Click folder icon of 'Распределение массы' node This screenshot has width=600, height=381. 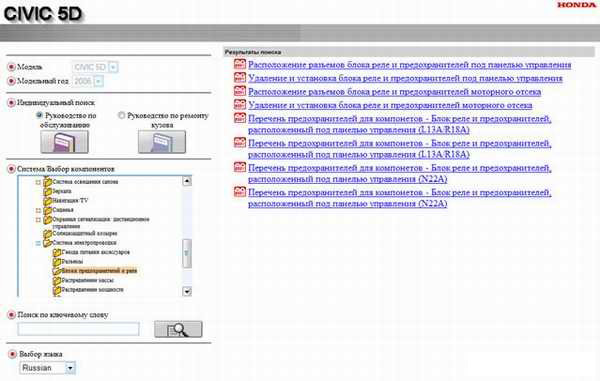point(57,280)
